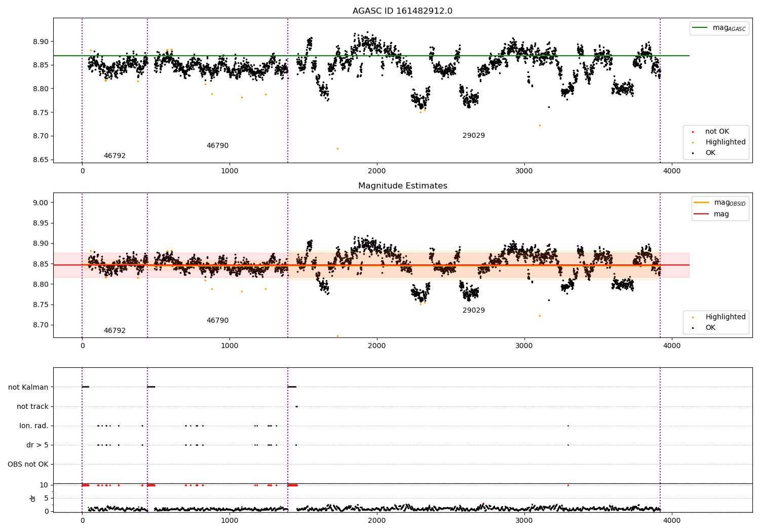
Task: Click the "Ion. rad." axis label
Action: (x=34, y=426)
